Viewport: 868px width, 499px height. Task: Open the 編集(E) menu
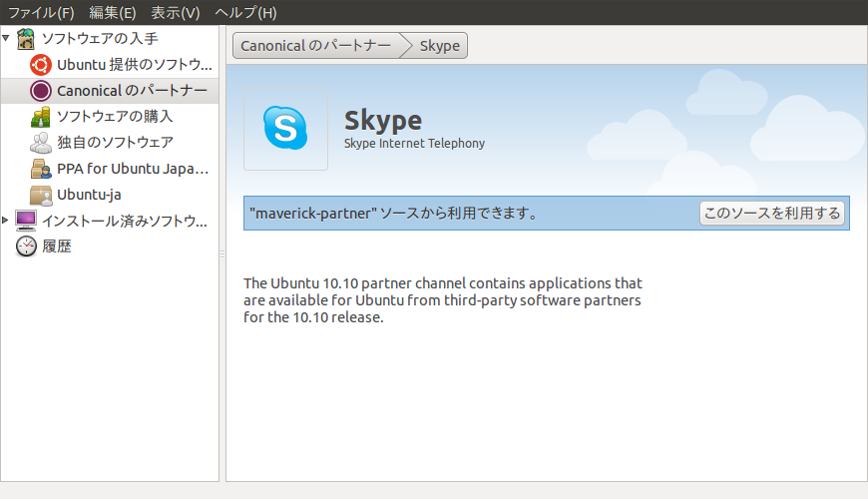[113, 12]
